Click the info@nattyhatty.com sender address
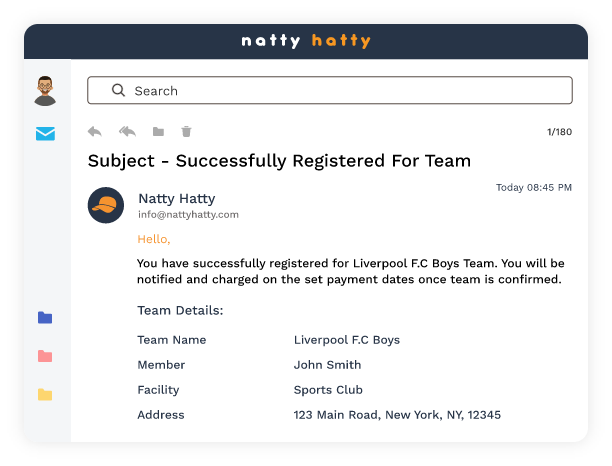612x466 pixels. pyautogui.click(x=188, y=214)
